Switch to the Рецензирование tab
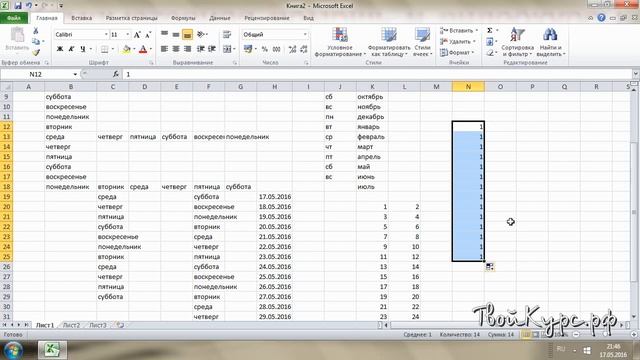The width and height of the screenshot is (640, 360). (x=267, y=18)
